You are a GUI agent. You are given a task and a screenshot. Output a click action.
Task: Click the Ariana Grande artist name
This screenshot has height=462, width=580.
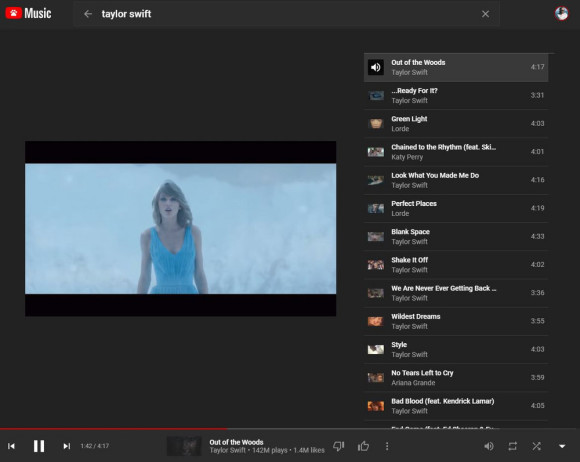click(x=413, y=383)
